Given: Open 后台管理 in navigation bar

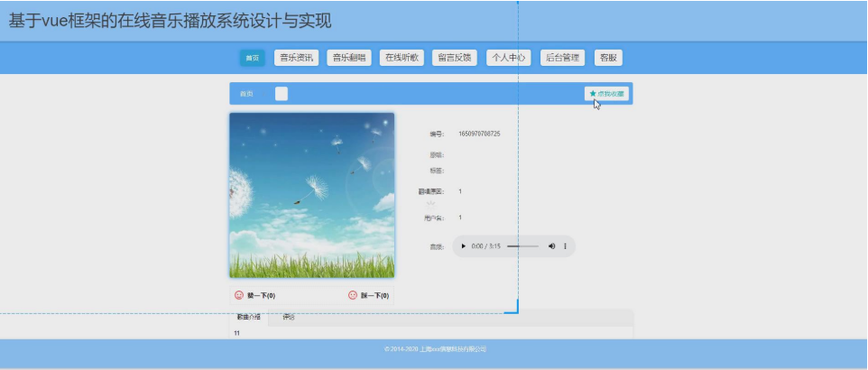Looking at the screenshot, I should (562, 58).
